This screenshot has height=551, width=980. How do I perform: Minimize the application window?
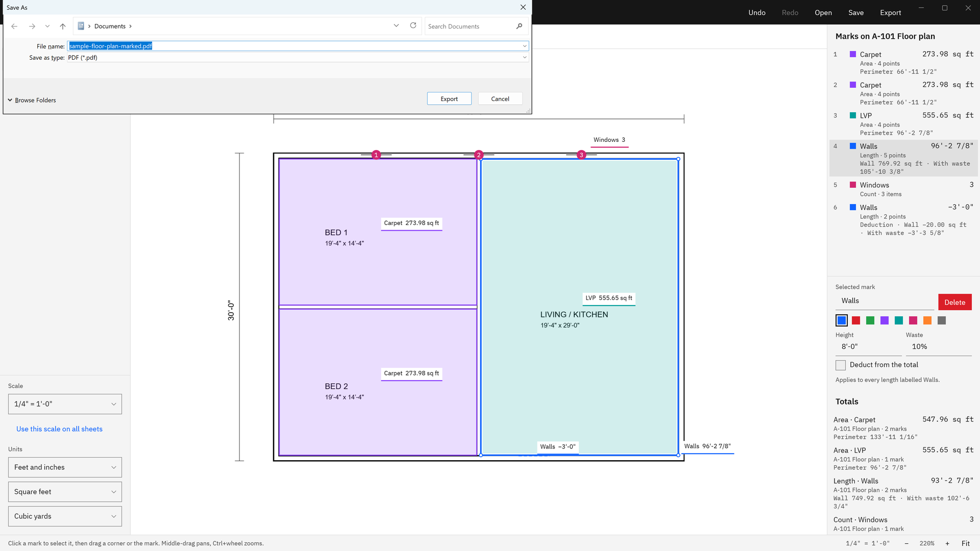pos(921,8)
